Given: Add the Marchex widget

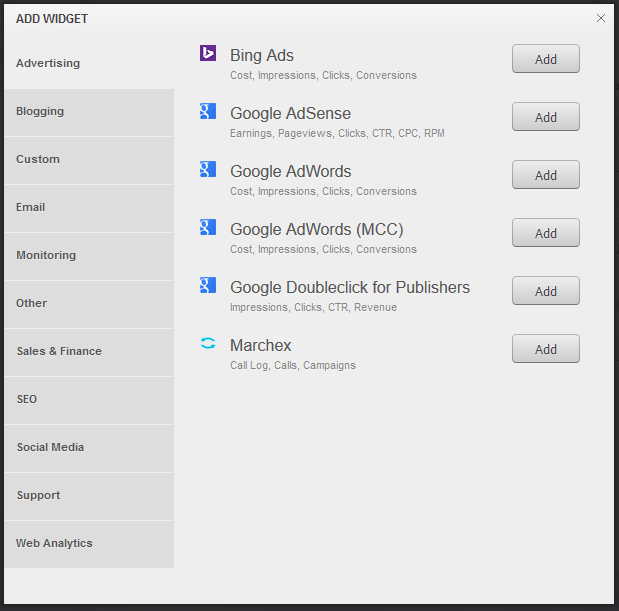Looking at the screenshot, I should tap(546, 349).
